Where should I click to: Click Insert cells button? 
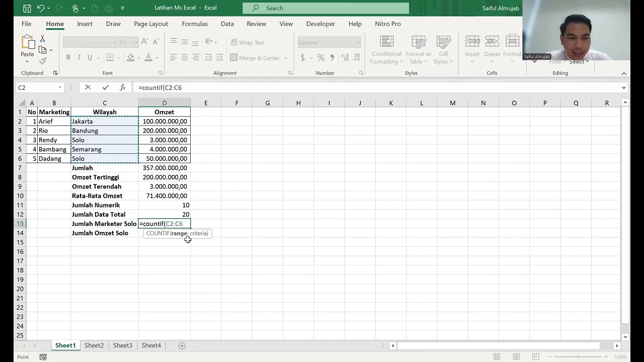(x=472, y=50)
